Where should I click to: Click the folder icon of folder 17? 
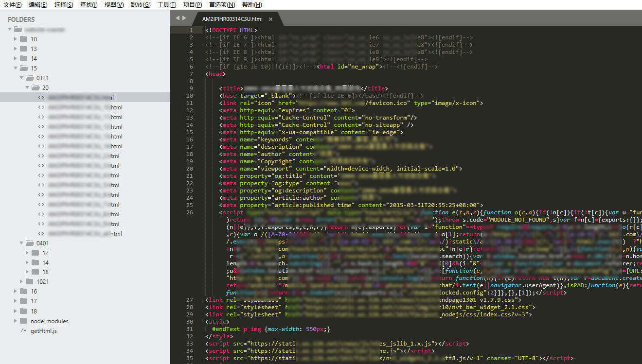[x=23, y=301]
